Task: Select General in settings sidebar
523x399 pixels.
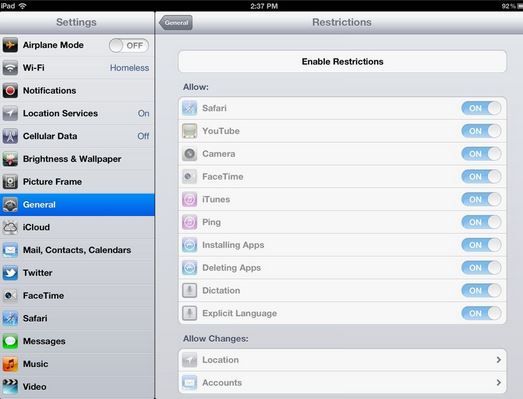Action: (77, 205)
